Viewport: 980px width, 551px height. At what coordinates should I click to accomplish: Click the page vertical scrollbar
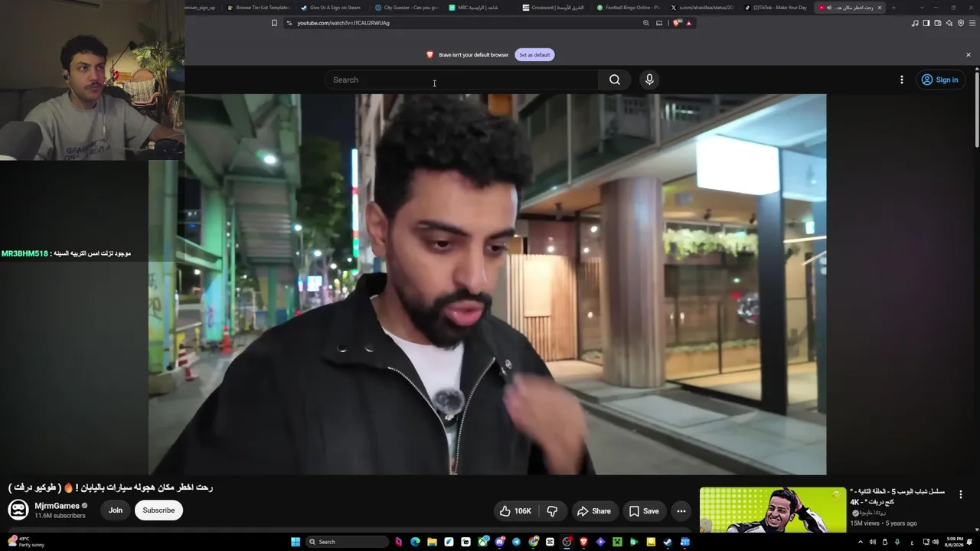(x=977, y=107)
